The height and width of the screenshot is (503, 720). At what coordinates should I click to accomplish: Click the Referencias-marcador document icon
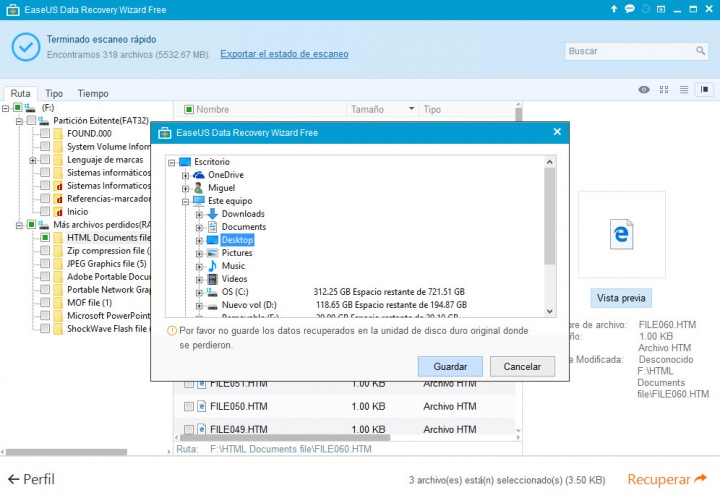coord(58,199)
